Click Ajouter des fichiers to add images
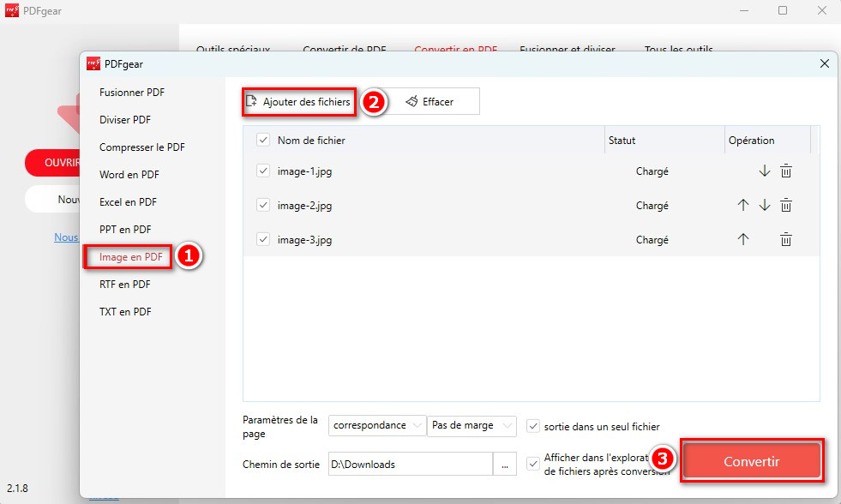 298,101
